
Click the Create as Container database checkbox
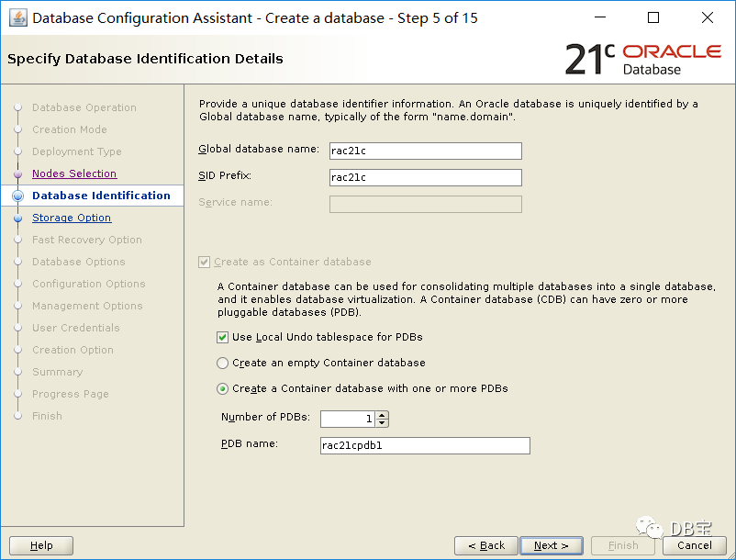click(204, 262)
